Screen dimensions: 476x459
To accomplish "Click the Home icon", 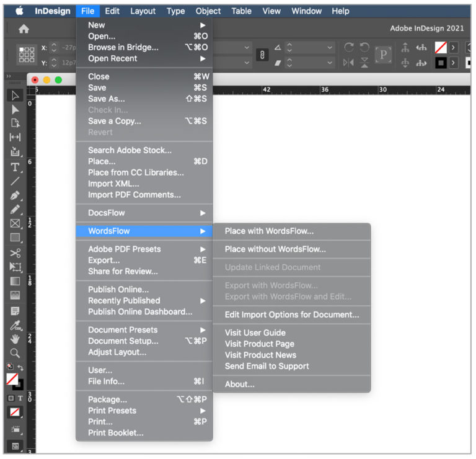I will pos(24,29).
